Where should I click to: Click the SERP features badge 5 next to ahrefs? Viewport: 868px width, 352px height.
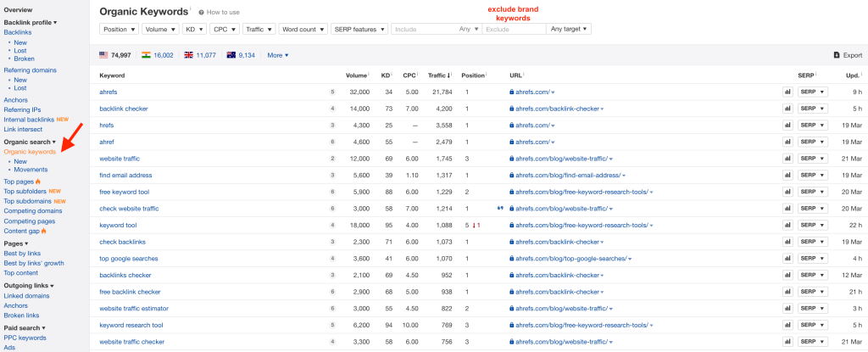(332, 92)
